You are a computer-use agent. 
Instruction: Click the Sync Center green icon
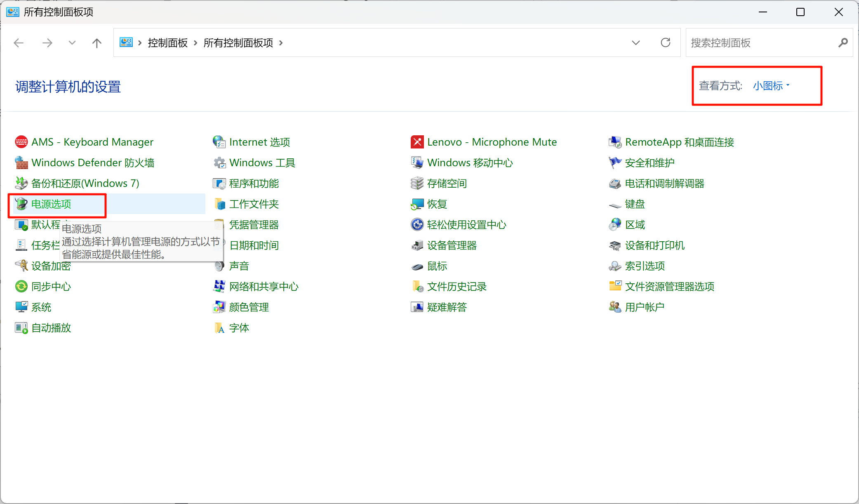coord(21,287)
